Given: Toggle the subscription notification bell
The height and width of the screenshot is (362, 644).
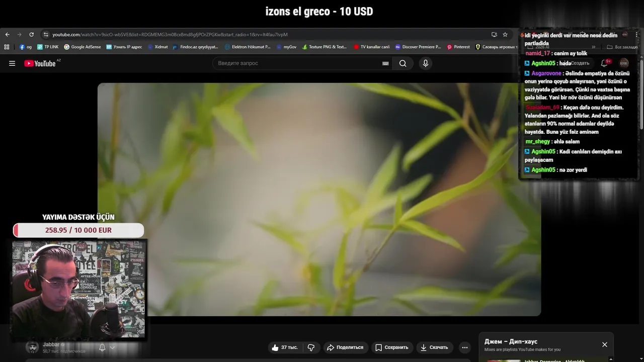Looking at the screenshot, I should coord(102,347).
